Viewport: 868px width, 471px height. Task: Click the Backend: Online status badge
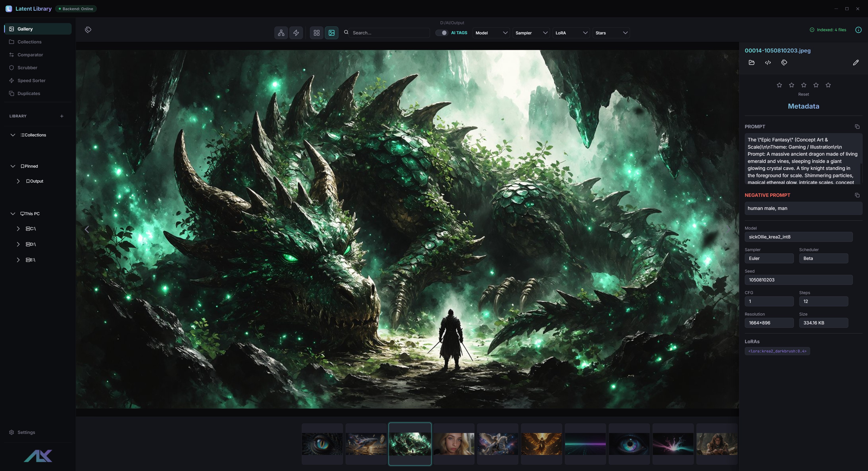(x=76, y=9)
